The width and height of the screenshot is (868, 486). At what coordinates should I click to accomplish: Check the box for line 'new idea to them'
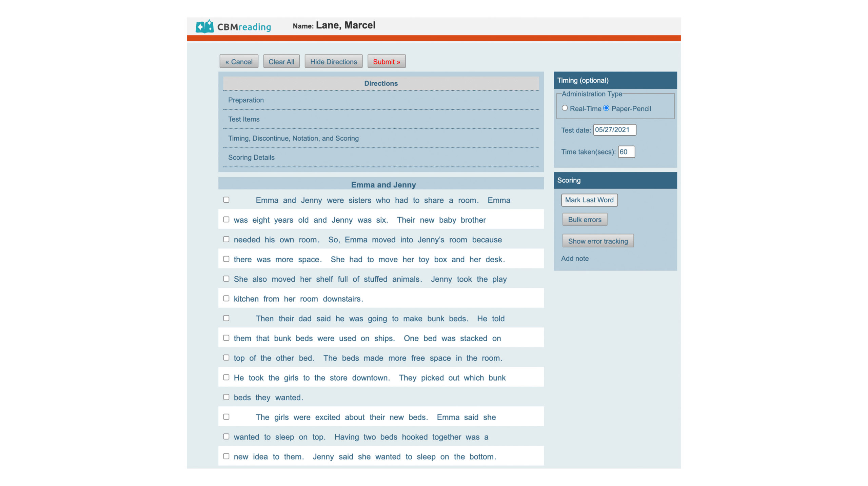point(226,456)
